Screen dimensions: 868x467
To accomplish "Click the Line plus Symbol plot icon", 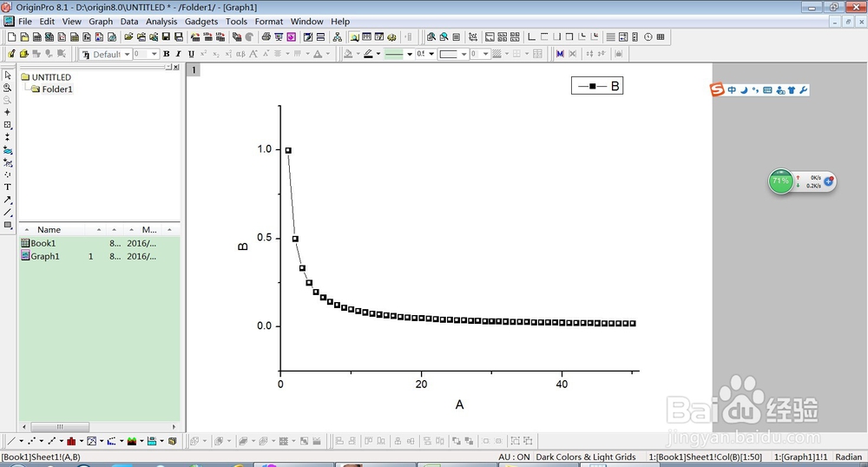I will (51, 441).
